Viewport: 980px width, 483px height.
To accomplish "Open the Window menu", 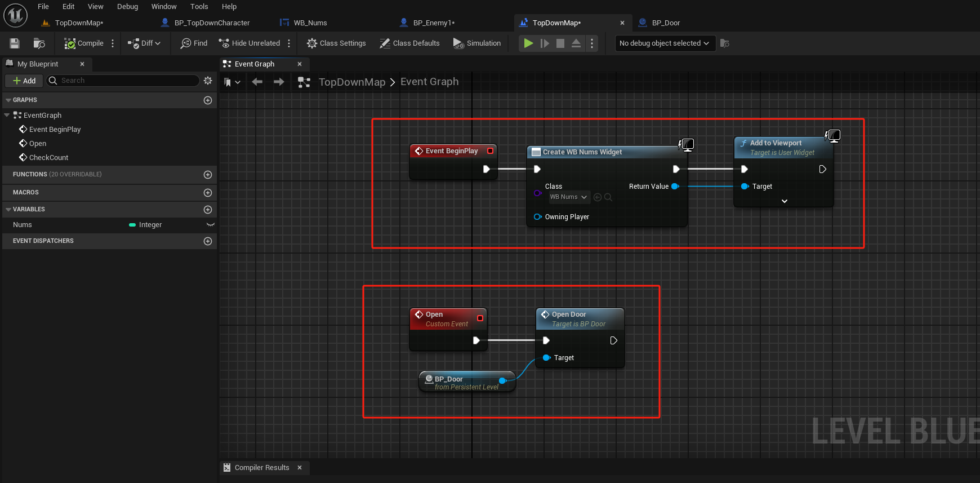I will point(164,7).
